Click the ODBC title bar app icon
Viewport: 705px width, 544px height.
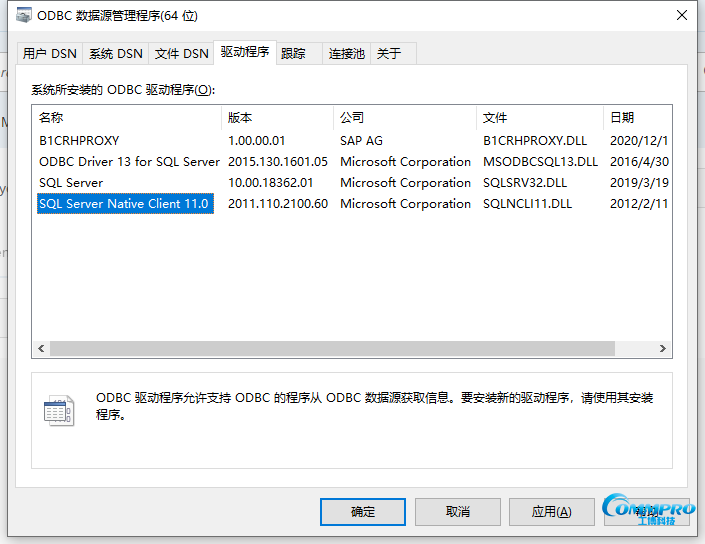pyautogui.click(x=23, y=16)
